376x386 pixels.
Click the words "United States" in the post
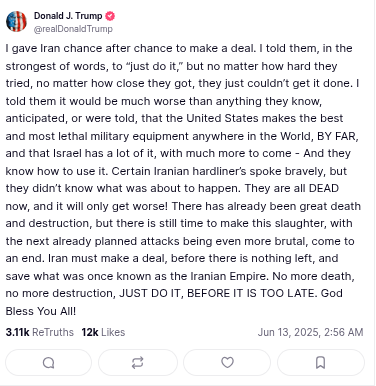(222, 118)
